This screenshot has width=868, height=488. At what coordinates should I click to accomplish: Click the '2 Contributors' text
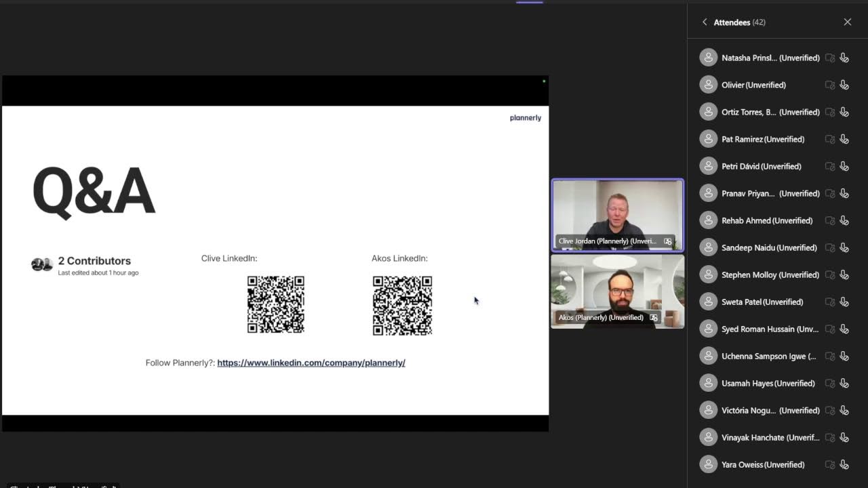tap(94, 261)
